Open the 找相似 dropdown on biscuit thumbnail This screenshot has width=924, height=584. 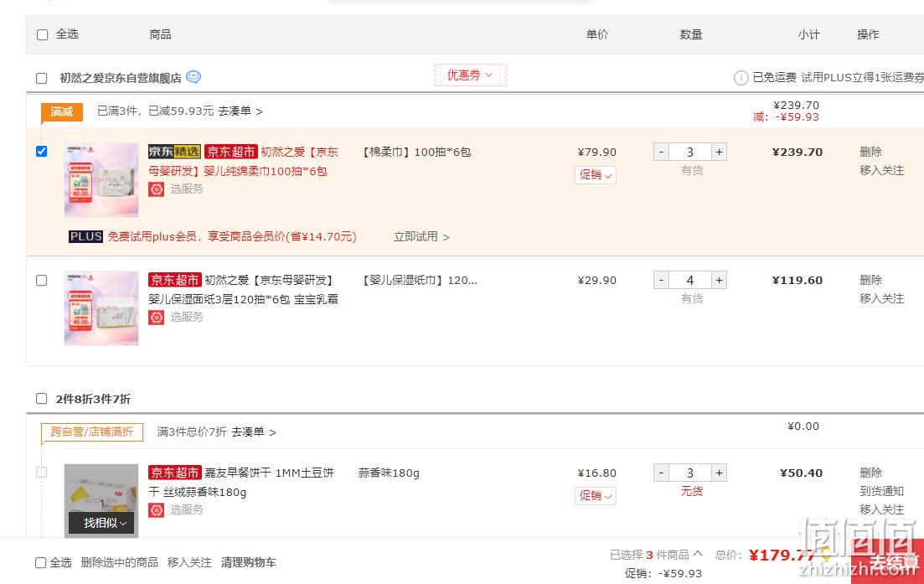tap(101, 523)
